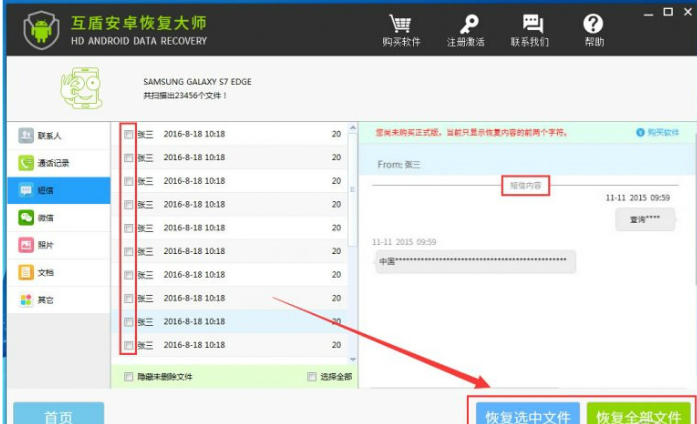697x424 pixels.
Task: Tick the fifth 张三 message checkbox
Action: (128, 228)
